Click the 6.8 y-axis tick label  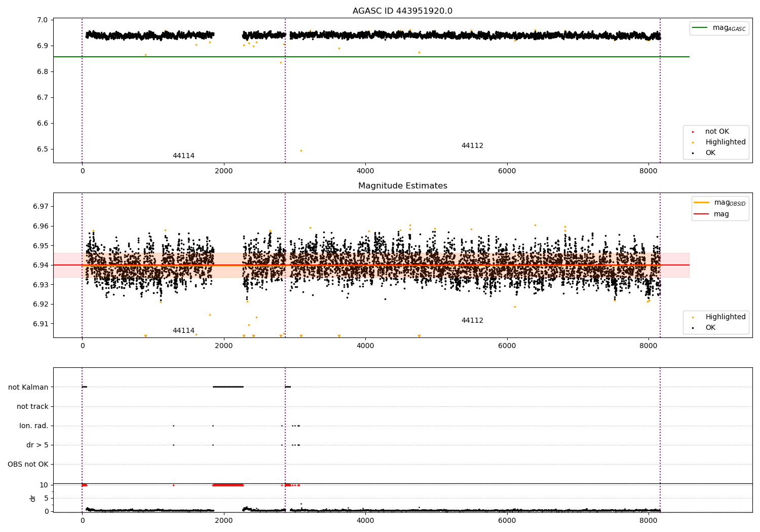[43, 72]
